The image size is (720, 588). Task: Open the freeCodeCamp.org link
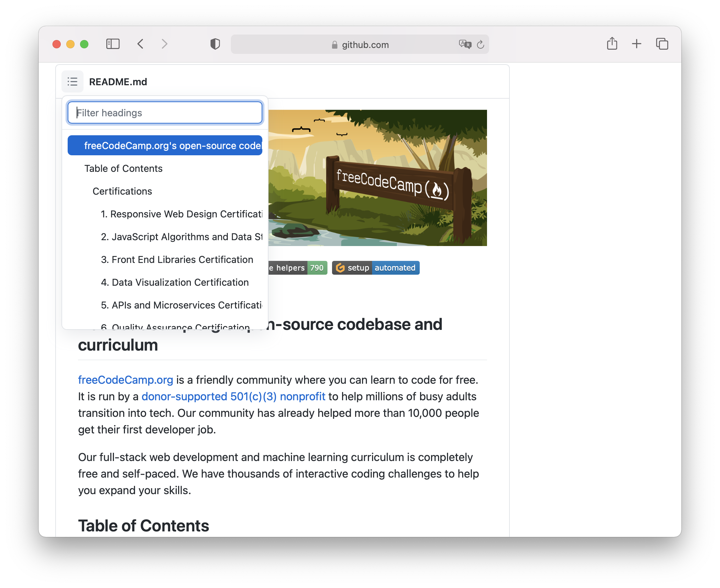coord(125,380)
